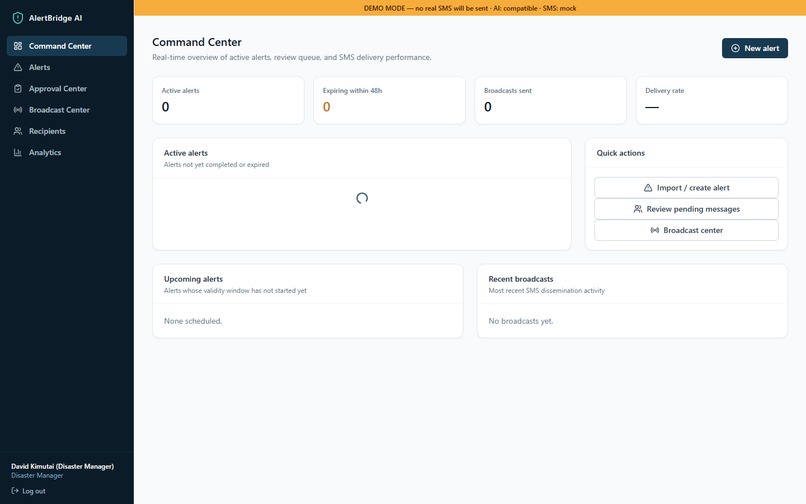Click 'None scheduled.' text
The image size is (806, 504).
(193, 321)
